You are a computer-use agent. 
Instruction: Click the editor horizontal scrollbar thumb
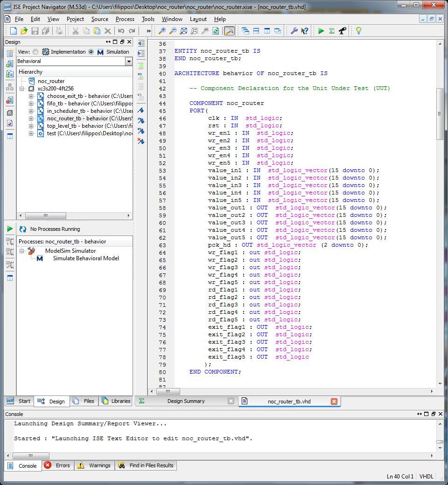coord(168,392)
